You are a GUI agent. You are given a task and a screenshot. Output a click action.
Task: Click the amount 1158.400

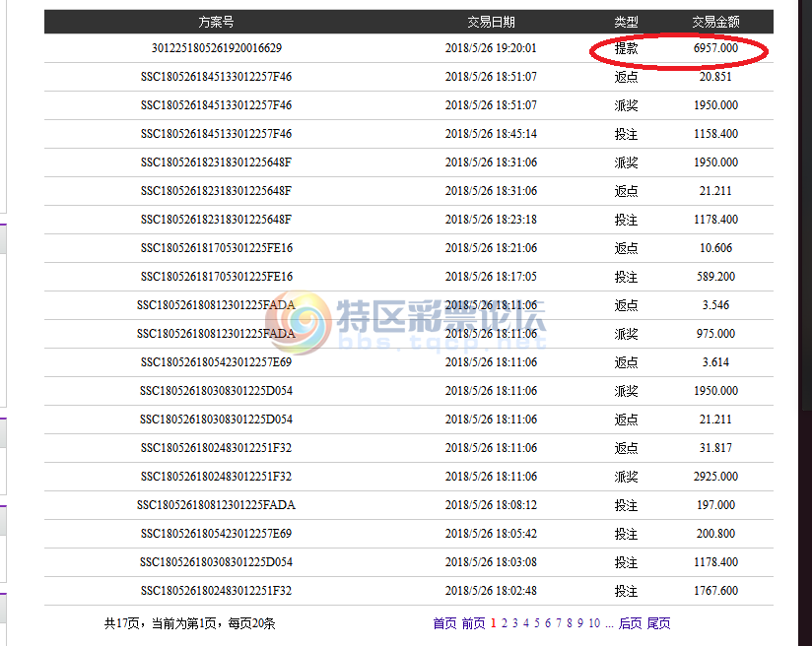click(715, 134)
